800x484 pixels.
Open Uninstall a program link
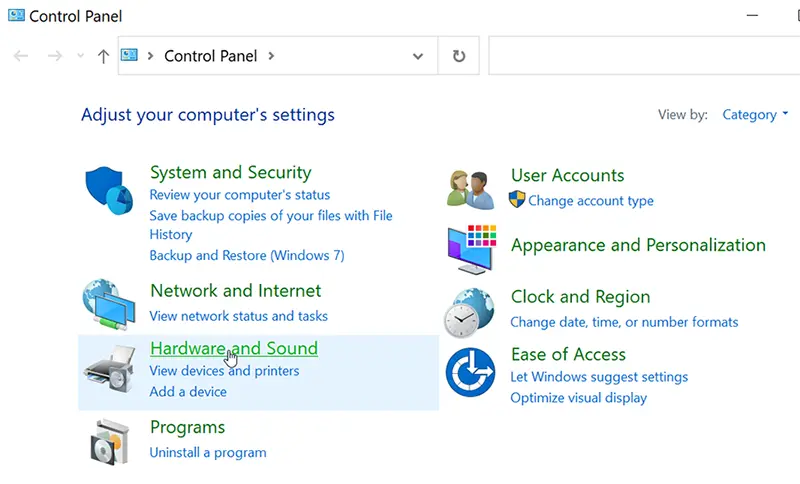[208, 452]
